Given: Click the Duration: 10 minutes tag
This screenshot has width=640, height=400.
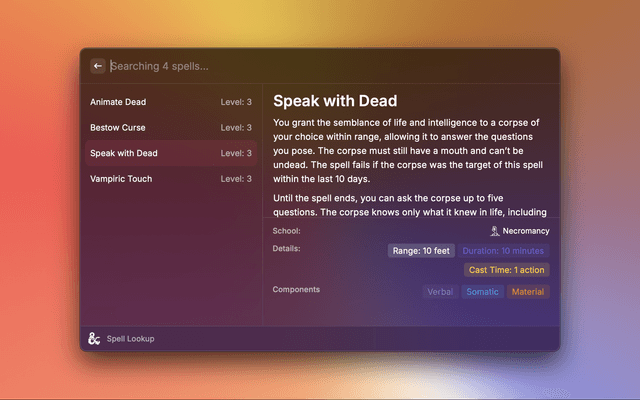Looking at the screenshot, I should pyautogui.click(x=504, y=251).
